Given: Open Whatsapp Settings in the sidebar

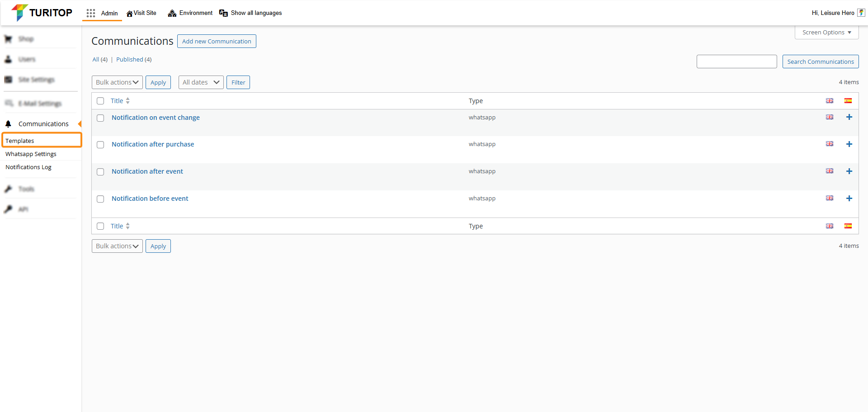Looking at the screenshot, I should click(x=31, y=154).
